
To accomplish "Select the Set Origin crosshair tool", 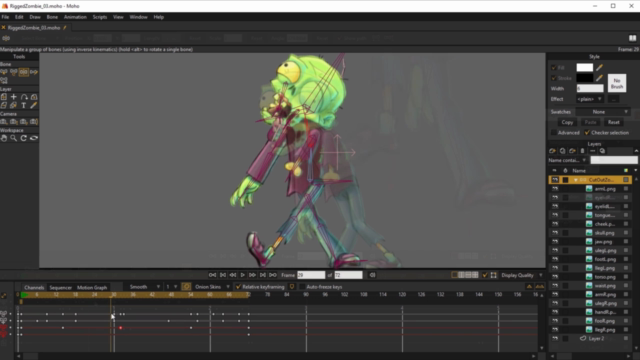I will tap(14, 97).
